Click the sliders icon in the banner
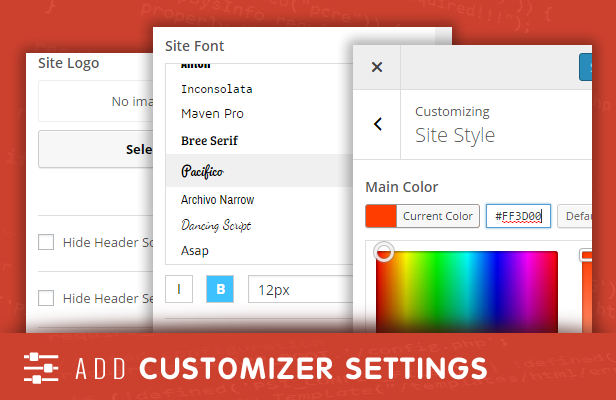Image resolution: width=616 pixels, height=400 pixels. [x=41, y=368]
